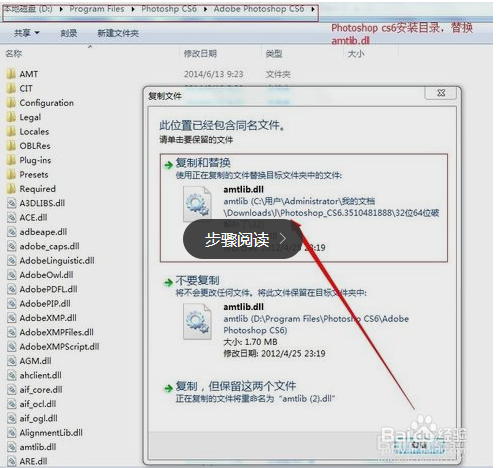Open the 共享 dropdown in toolbar
The height and width of the screenshot is (468, 498).
(x=27, y=33)
